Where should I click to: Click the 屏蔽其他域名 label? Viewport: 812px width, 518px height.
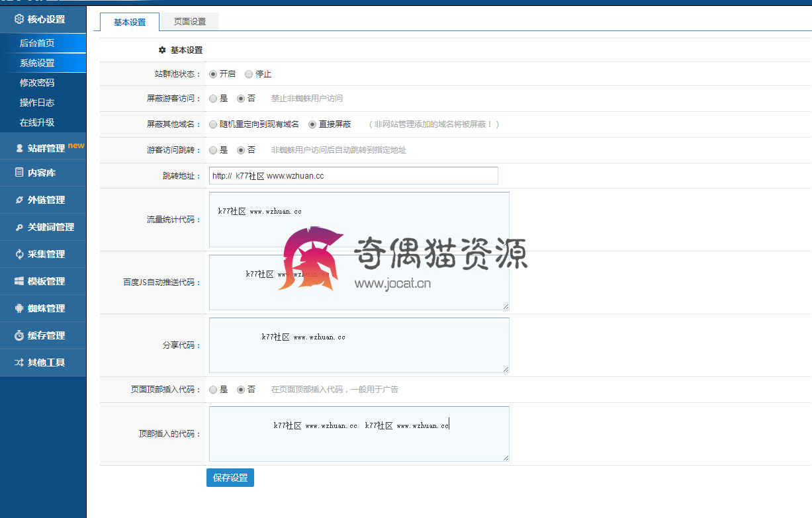(x=173, y=124)
